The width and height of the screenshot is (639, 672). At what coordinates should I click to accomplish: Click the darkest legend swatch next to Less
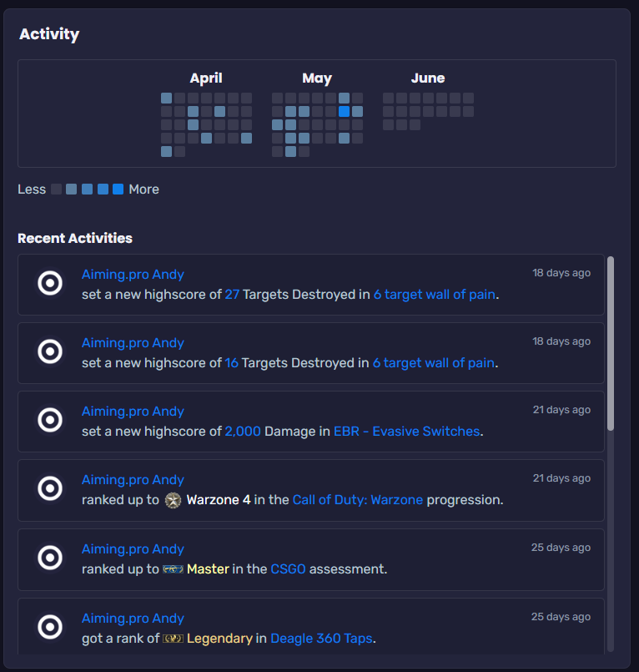57,189
